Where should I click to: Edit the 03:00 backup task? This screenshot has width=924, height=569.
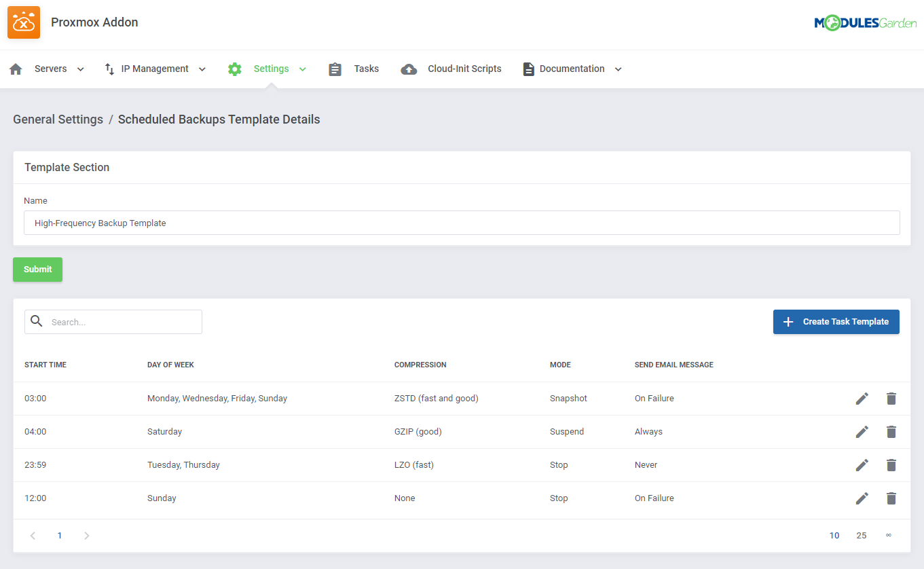862,399
